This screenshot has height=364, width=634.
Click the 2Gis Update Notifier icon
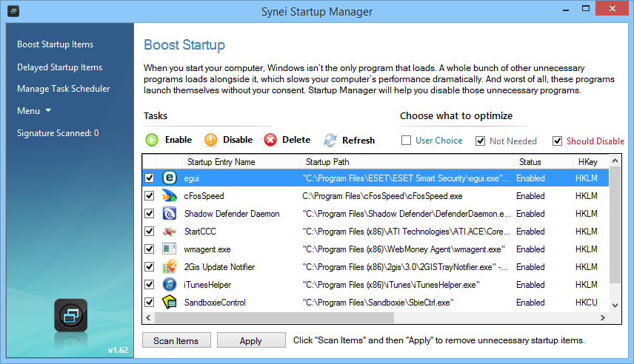click(170, 266)
